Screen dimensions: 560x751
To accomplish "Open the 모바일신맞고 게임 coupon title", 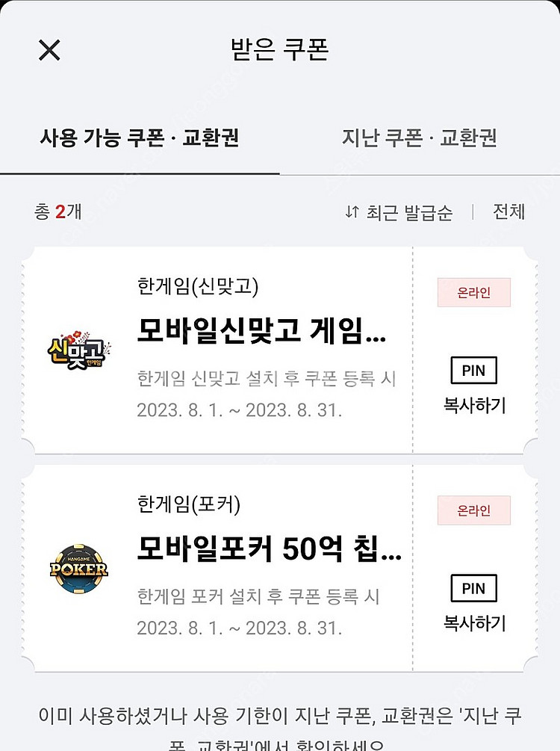I will [261, 331].
